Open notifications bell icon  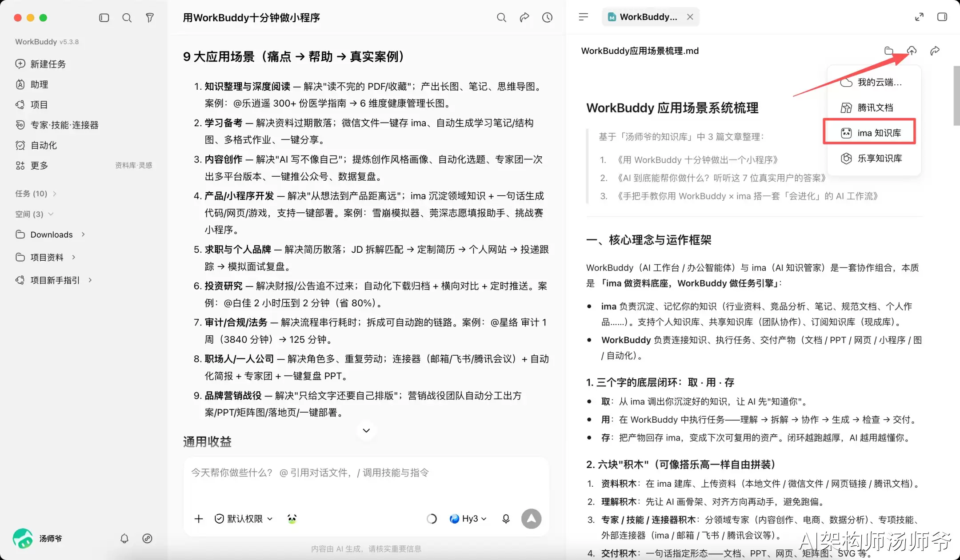coord(124,538)
